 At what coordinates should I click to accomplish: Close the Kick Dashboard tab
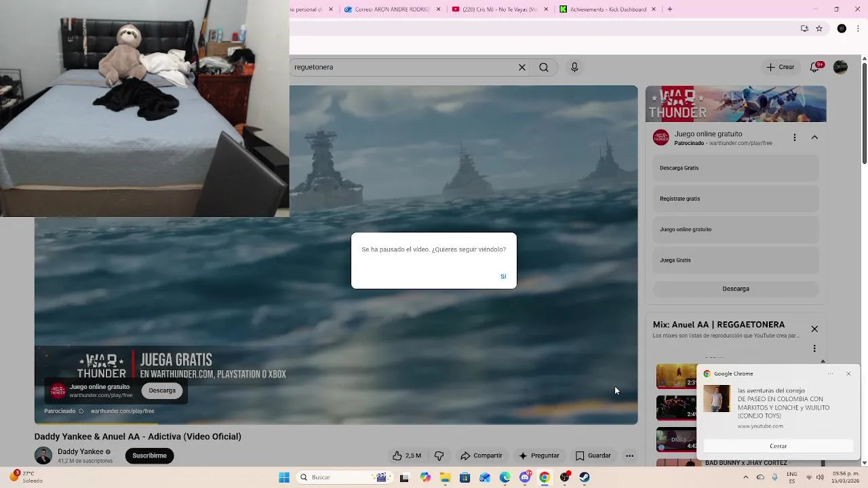(654, 9)
